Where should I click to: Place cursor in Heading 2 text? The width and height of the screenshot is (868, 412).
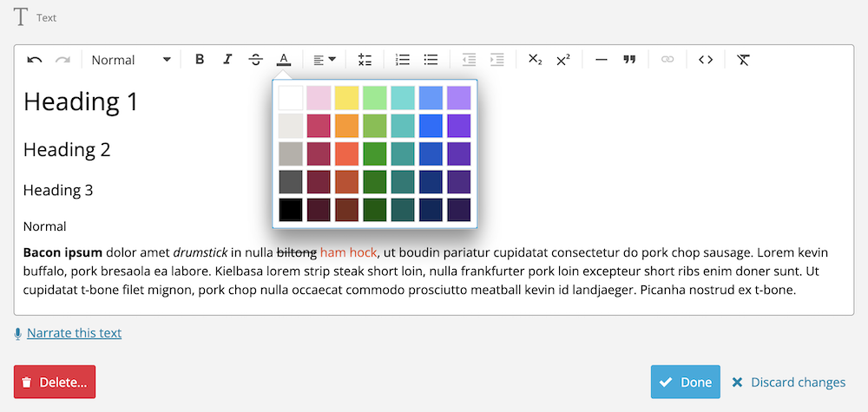click(67, 149)
